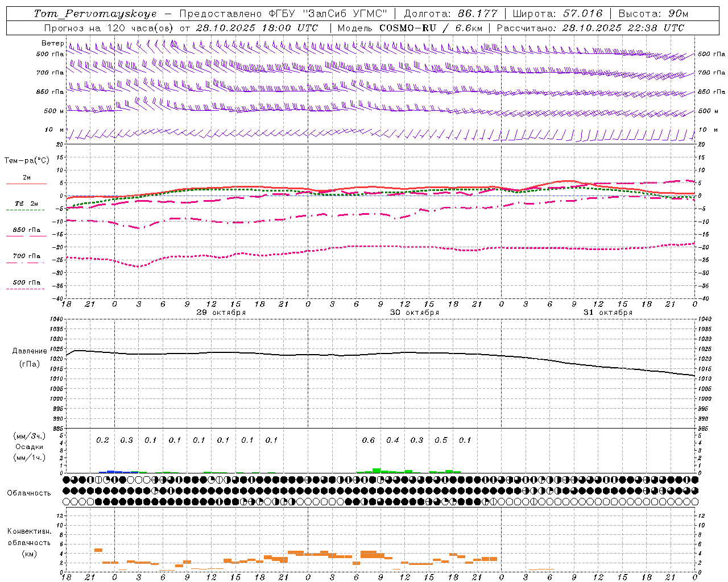Viewport: 728px width, 582px height.
Task: Click the '31 октября' date label
Action: point(608,313)
